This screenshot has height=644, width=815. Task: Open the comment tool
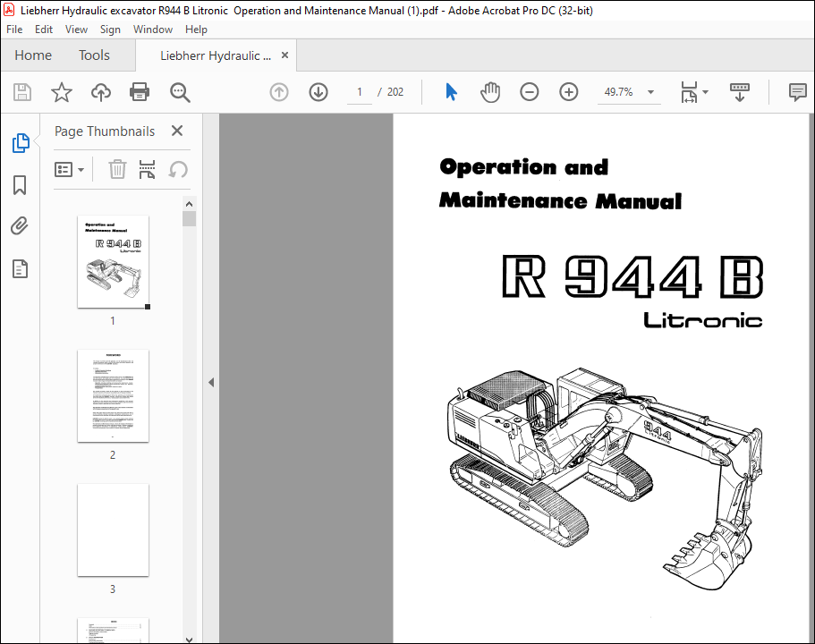(x=797, y=92)
